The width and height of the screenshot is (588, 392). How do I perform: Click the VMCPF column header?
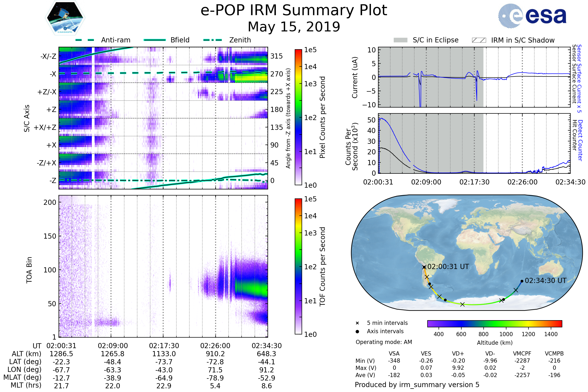[522, 354]
